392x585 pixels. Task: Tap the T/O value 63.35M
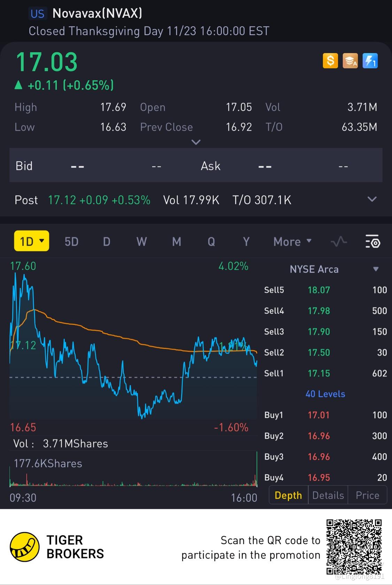(x=360, y=127)
